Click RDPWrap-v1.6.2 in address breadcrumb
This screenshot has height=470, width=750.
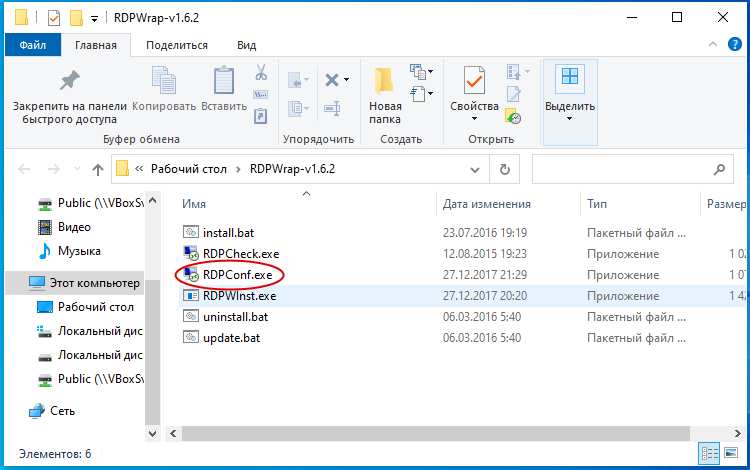(x=292, y=169)
